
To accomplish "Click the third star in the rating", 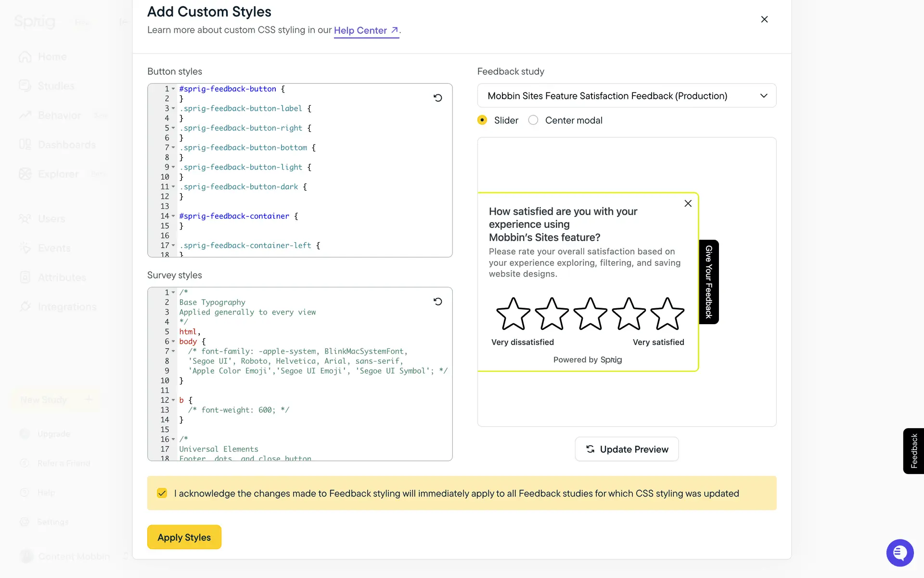I will pyautogui.click(x=590, y=314).
